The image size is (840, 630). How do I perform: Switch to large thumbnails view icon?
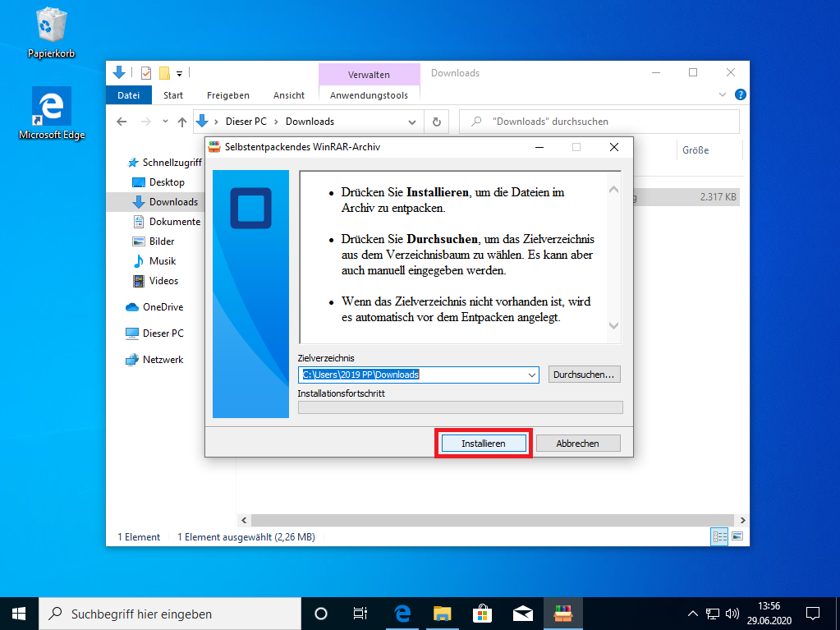point(737,536)
